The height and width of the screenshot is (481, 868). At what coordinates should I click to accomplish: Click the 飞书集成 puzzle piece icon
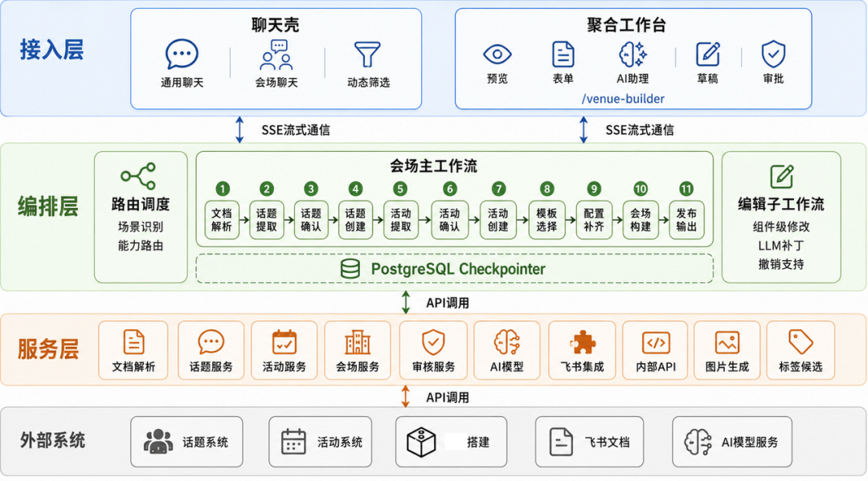tap(582, 342)
